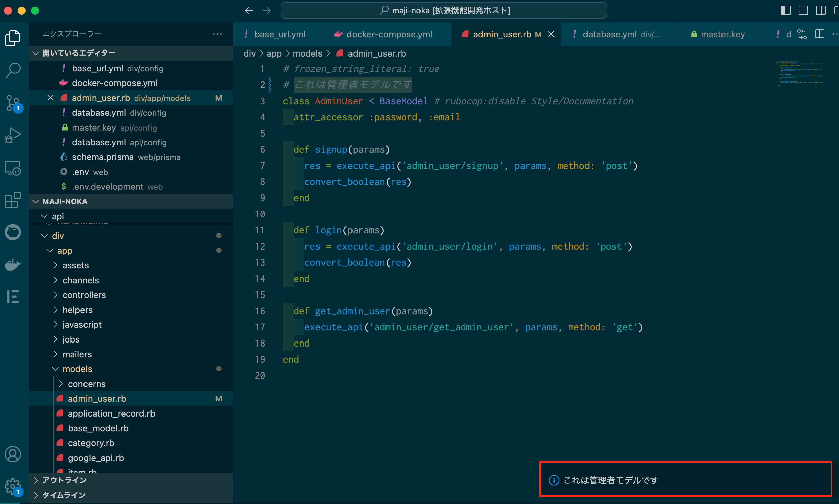Toggle secondary sidebar visibility in title bar
Image resolution: width=839 pixels, height=504 pixels.
coord(820,11)
